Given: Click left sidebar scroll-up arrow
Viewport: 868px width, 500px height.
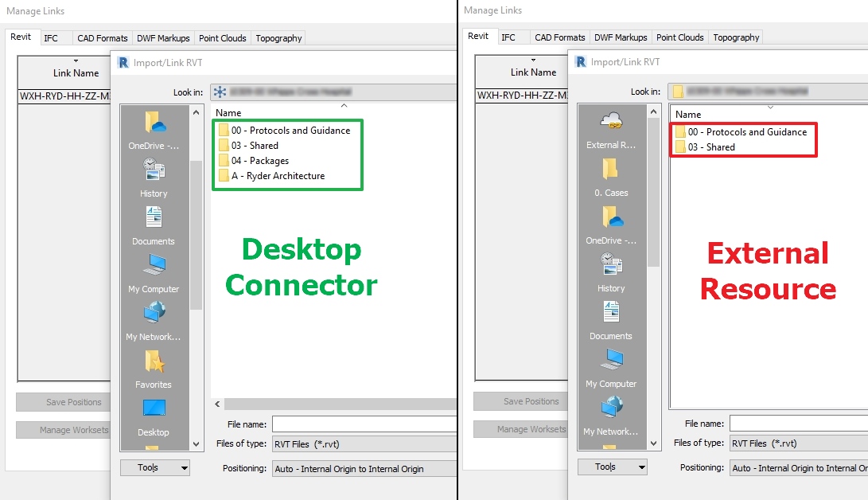Looking at the screenshot, I should coord(196,112).
